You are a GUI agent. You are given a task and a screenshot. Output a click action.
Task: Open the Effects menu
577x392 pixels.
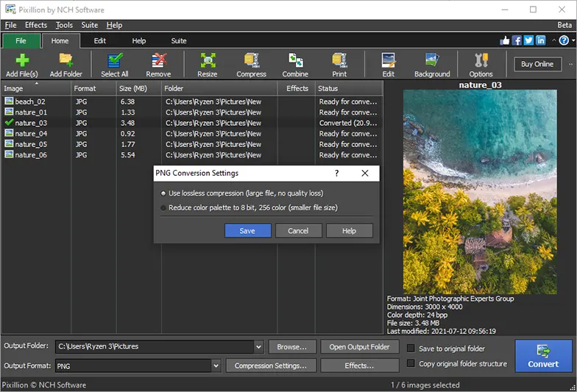coord(35,25)
